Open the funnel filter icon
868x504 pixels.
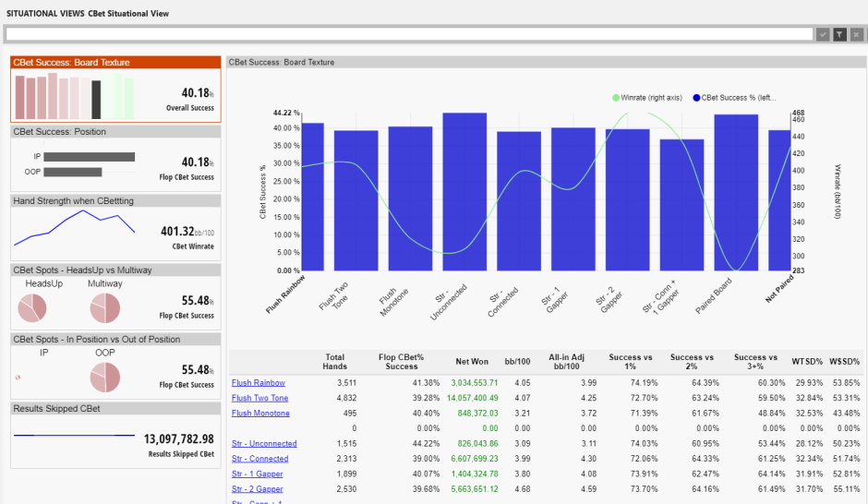[839, 34]
